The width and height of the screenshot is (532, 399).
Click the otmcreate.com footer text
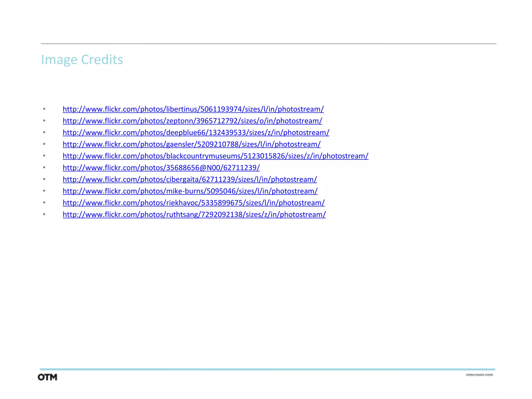click(479, 375)
